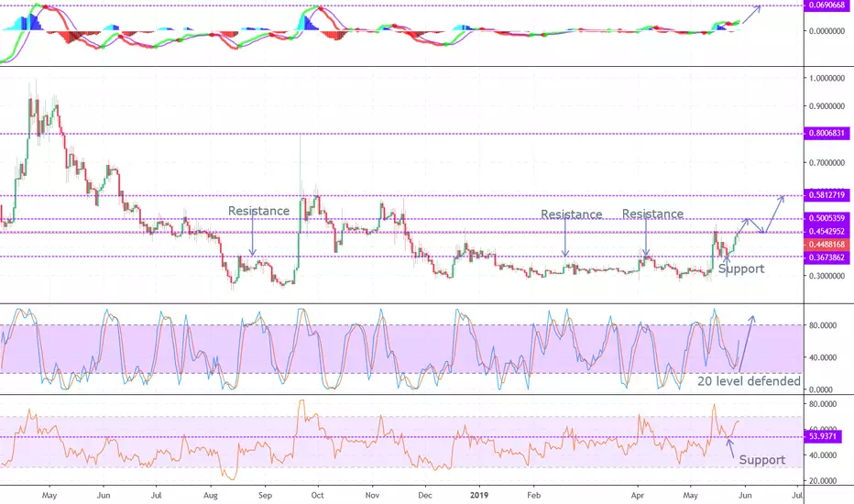Click the 2019 label on time axis
This screenshot has width=854, height=504.
tap(478, 495)
